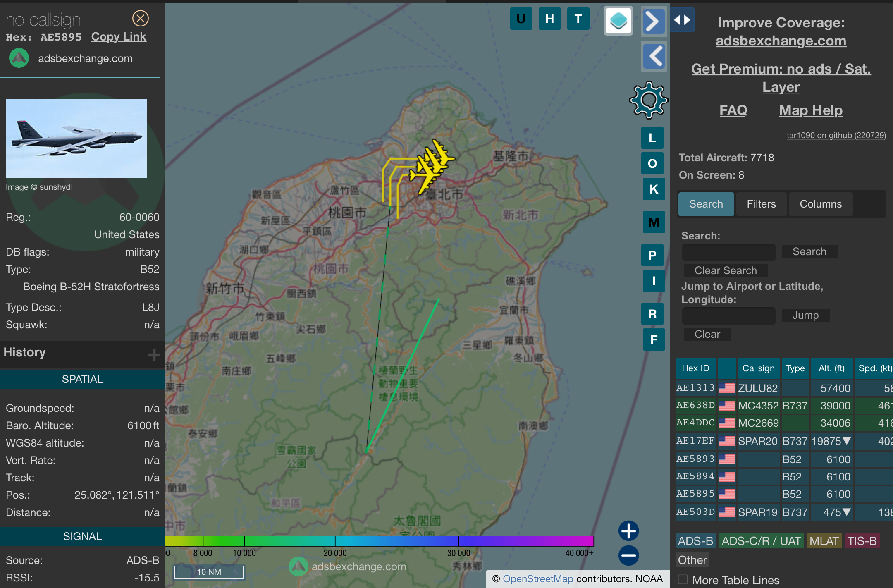The image size is (893, 588).
Task: Toggle sidebar width double-arrow button
Action: tap(682, 19)
